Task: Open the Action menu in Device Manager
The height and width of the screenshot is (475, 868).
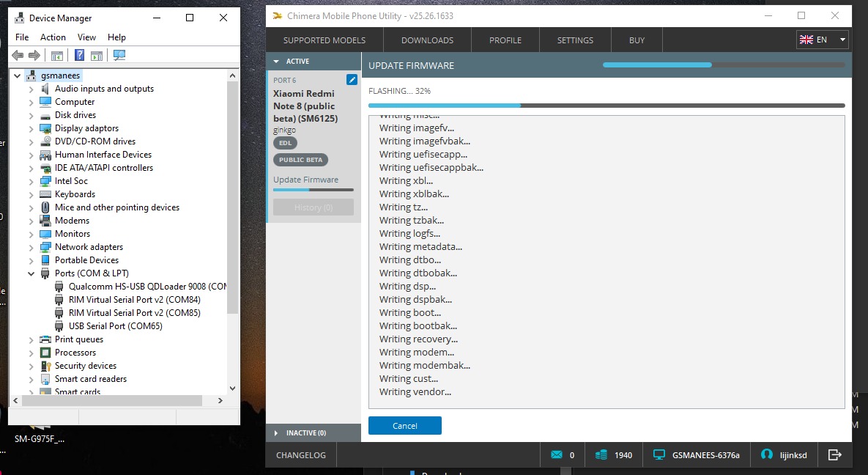Action: pyautogui.click(x=53, y=37)
